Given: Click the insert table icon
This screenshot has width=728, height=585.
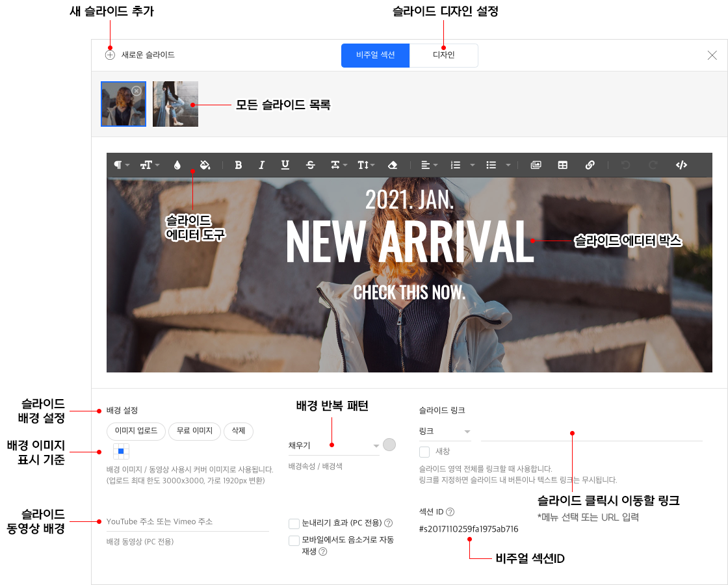Looking at the screenshot, I should tap(563, 165).
